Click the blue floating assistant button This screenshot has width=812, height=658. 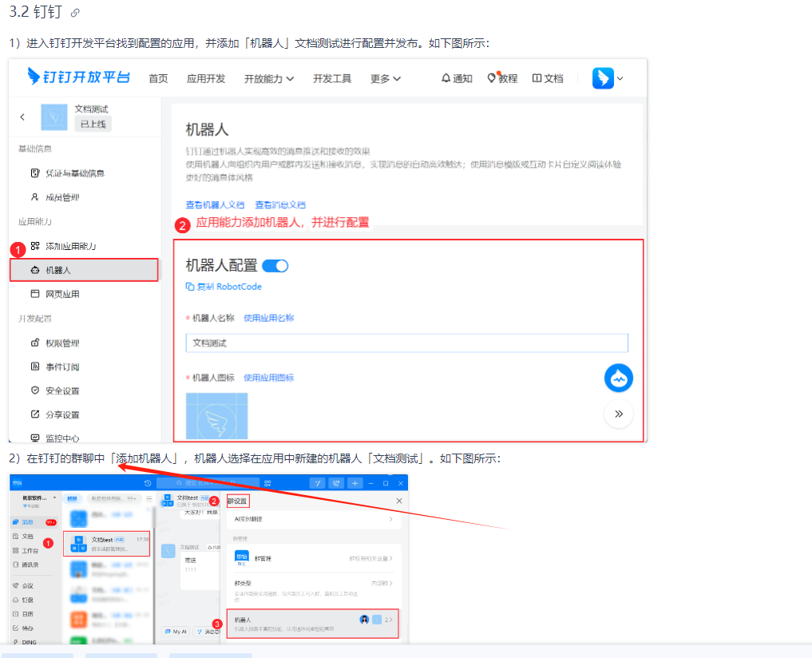(x=619, y=379)
